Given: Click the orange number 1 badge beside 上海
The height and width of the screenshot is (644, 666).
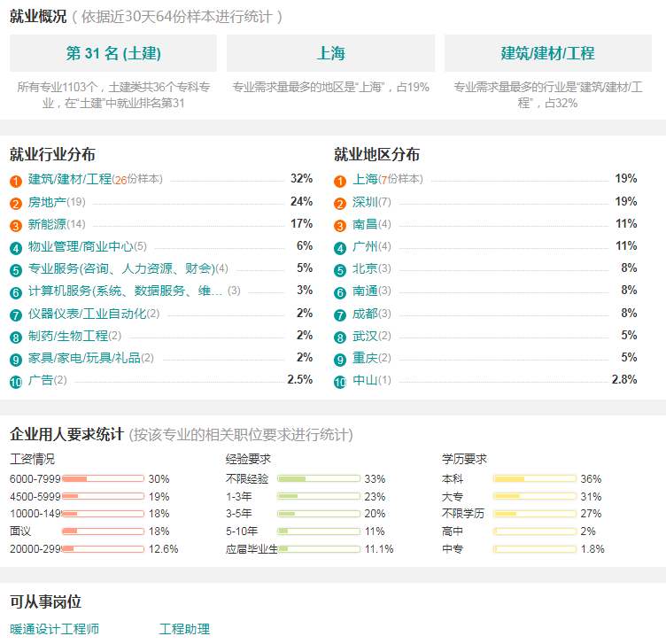Looking at the screenshot, I should (340, 182).
